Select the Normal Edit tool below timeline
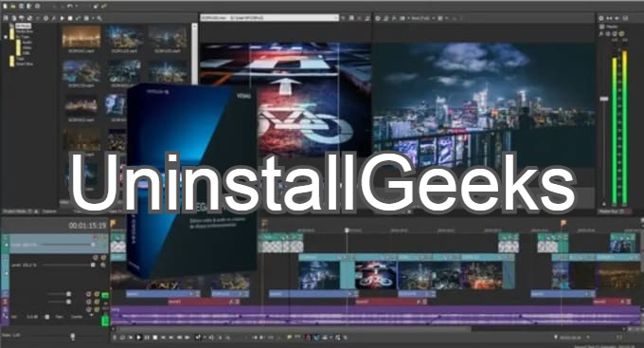Viewport: 644px width, 348px height. [198, 338]
